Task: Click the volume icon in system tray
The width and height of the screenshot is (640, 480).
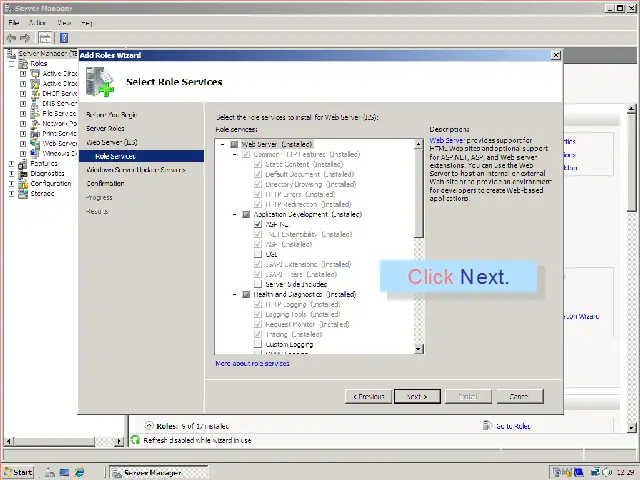Action: click(x=607, y=472)
